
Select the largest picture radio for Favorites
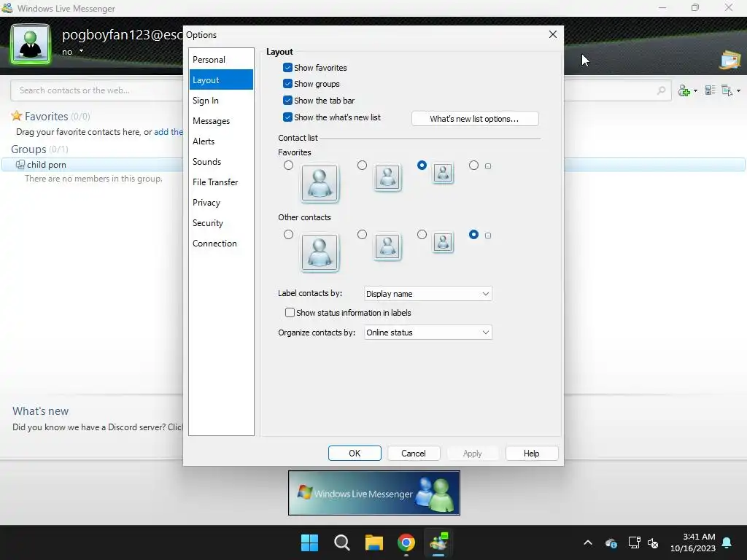click(x=288, y=166)
